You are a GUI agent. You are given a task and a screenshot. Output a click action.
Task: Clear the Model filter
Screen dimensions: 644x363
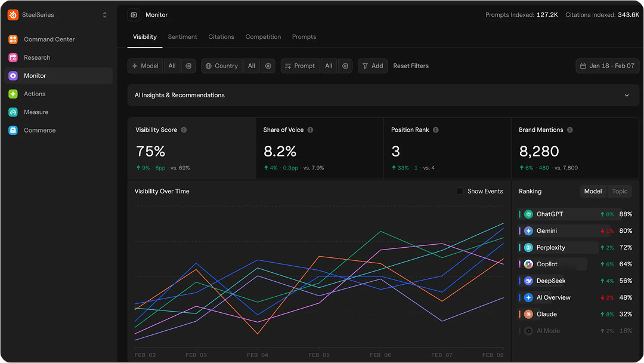tap(188, 66)
